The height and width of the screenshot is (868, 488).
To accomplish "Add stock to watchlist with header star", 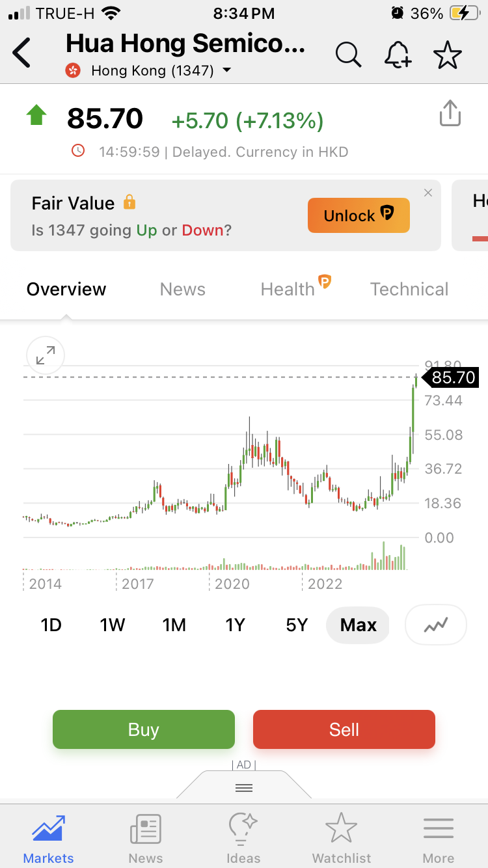I will coord(448,55).
